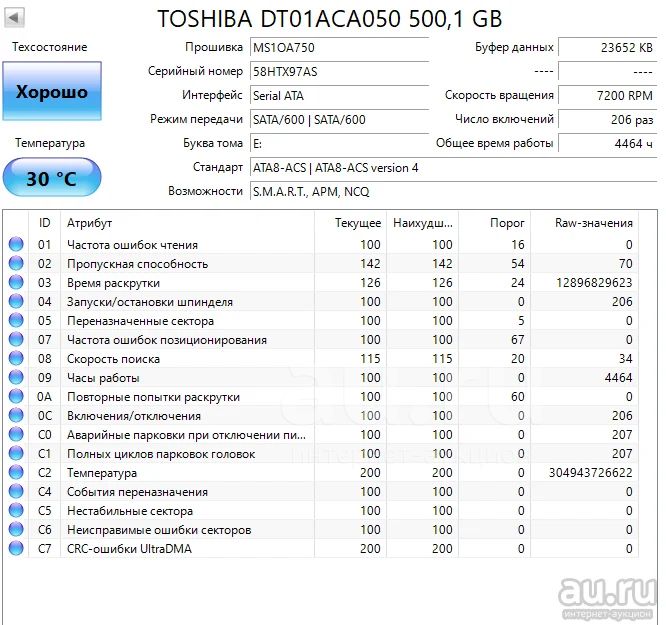Viewport: 666px width, 625px height.
Task: Click the Текущее column header
Action: (x=357, y=223)
